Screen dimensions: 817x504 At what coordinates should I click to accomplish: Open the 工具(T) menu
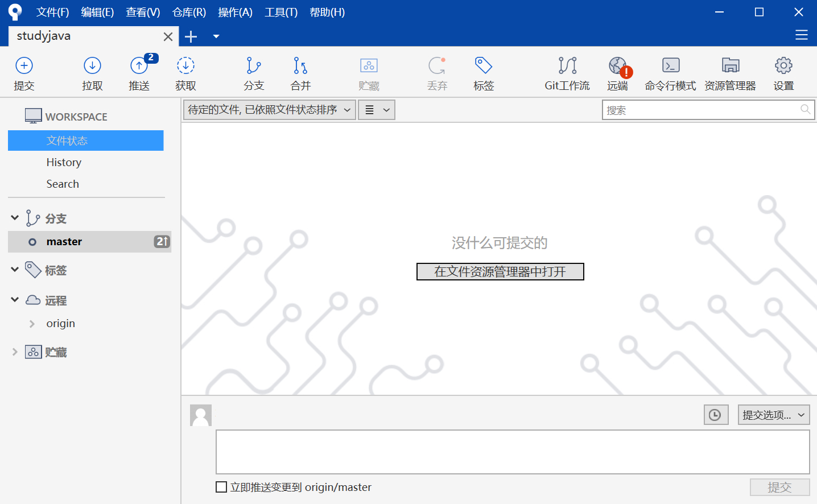tap(281, 12)
